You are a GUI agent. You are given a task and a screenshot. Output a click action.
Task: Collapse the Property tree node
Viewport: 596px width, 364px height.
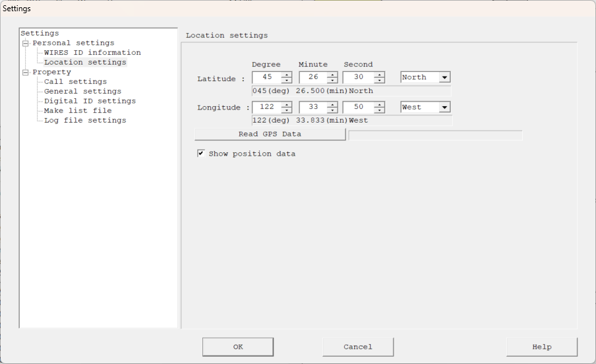coord(26,73)
